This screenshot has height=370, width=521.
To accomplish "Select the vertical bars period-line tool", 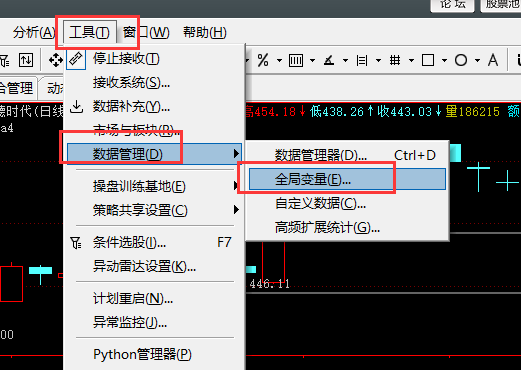I will [296, 60].
